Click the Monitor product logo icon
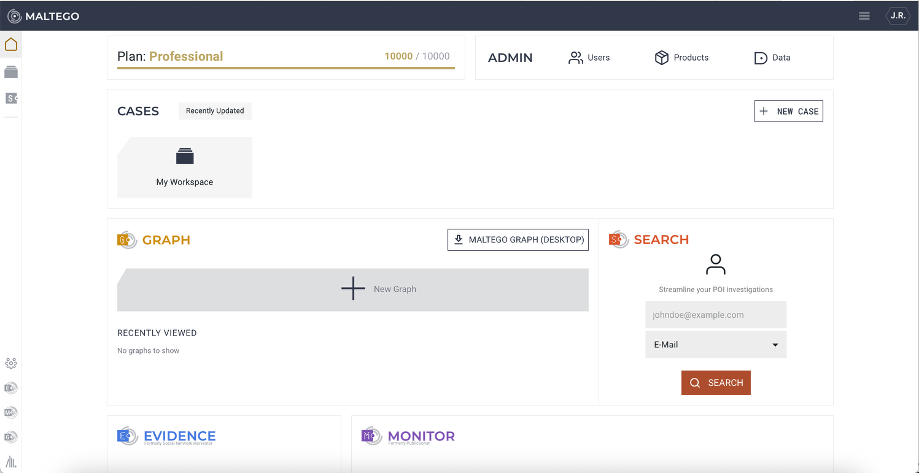Screen dimensions: 920x474 tap(371, 436)
